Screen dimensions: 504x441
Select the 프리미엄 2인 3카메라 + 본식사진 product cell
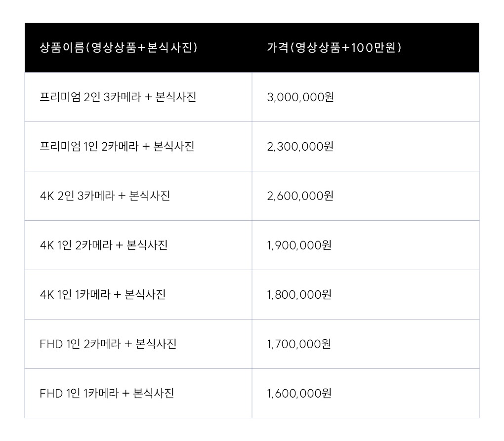click(x=138, y=97)
